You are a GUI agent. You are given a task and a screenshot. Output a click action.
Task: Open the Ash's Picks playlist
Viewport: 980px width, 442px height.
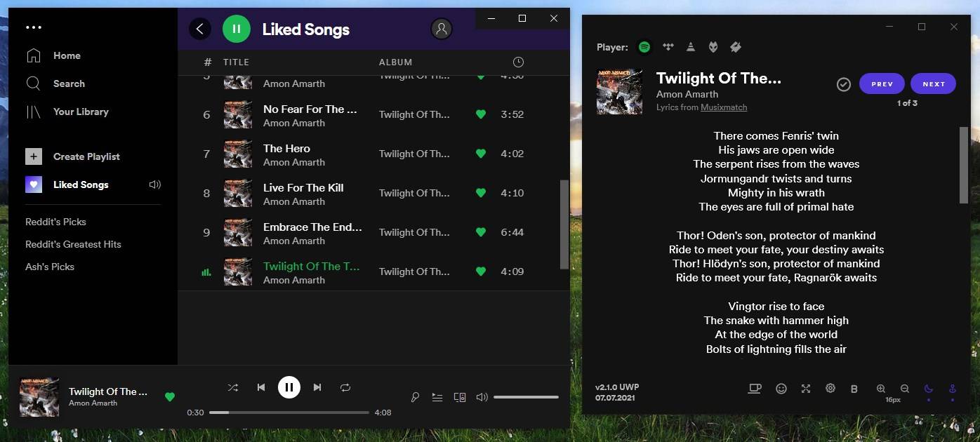50,267
